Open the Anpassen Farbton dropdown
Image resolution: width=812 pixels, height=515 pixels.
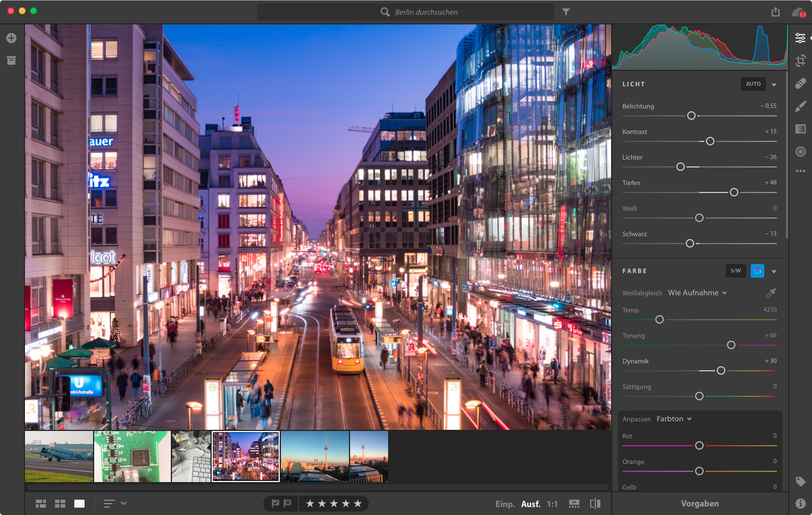[x=674, y=419]
